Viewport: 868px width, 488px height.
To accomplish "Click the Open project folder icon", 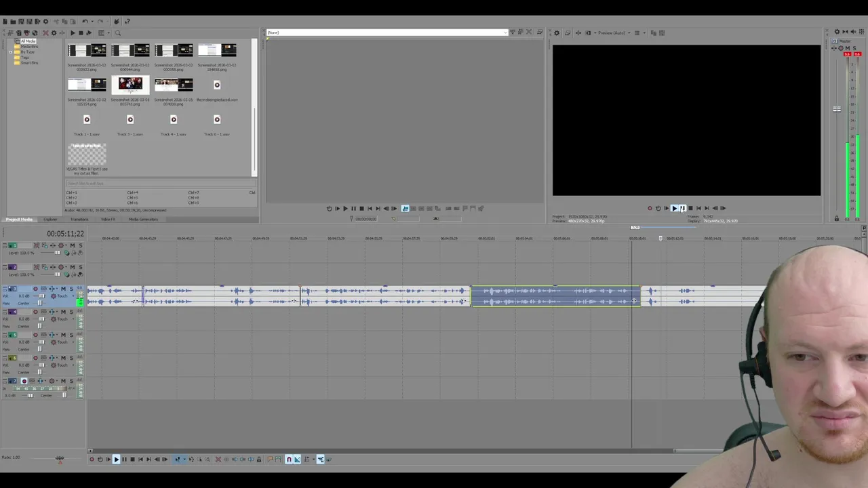I will click(x=13, y=22).
